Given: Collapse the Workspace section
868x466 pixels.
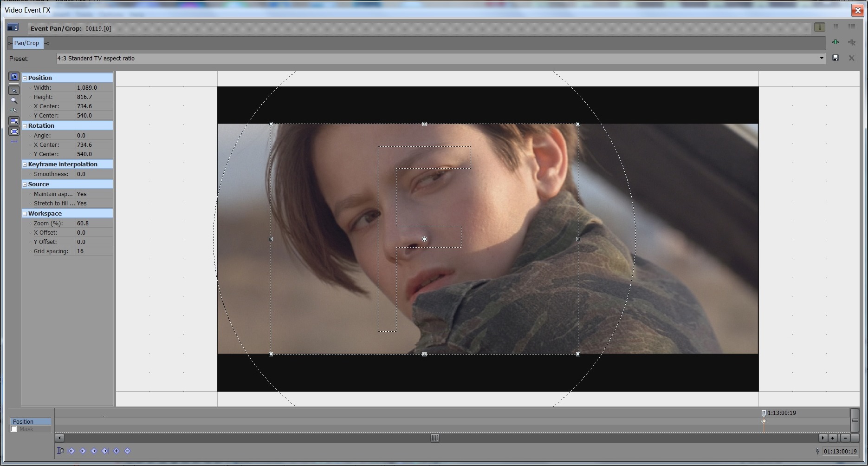Looking at the screenshot, I should point(25,214).
